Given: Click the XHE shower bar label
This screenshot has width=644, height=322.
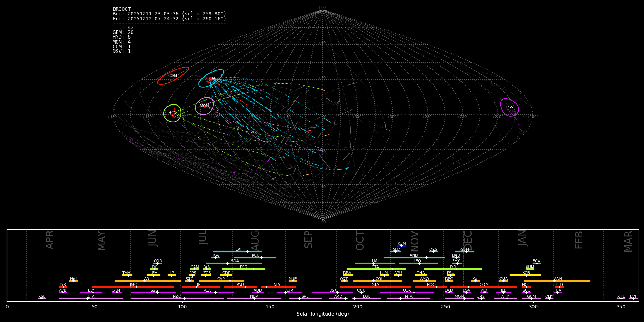Looking at the screenshot, I should point(621,296).
